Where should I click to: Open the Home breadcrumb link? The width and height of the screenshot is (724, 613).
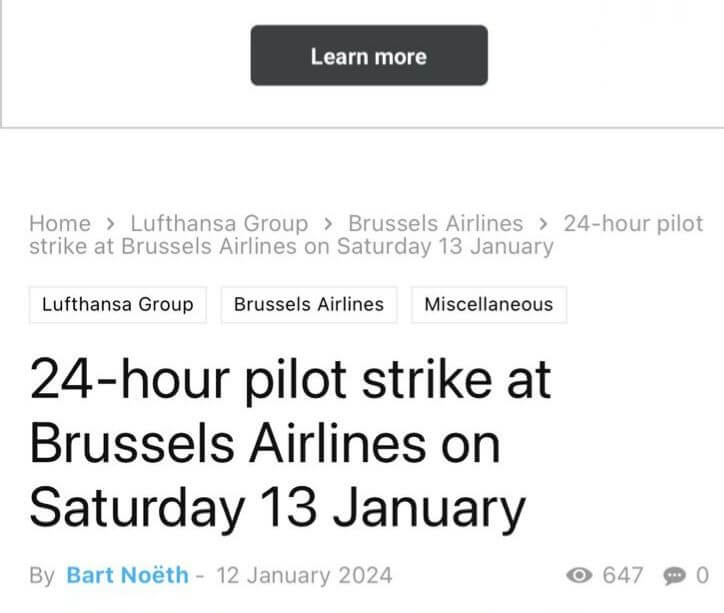(60, 223)
